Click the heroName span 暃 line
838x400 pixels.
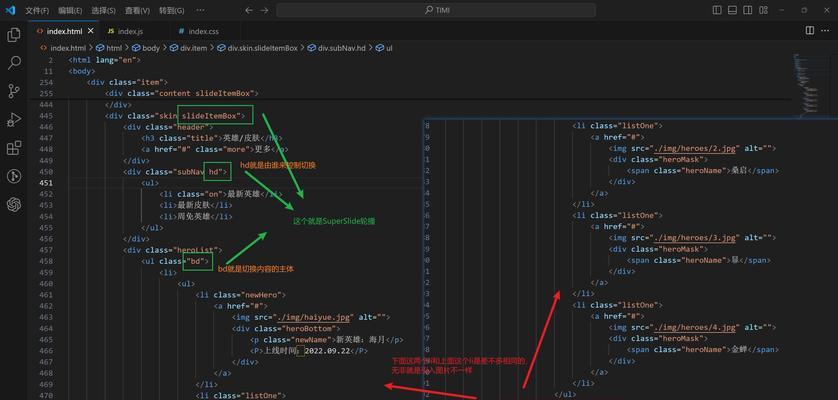coord(699,260)
